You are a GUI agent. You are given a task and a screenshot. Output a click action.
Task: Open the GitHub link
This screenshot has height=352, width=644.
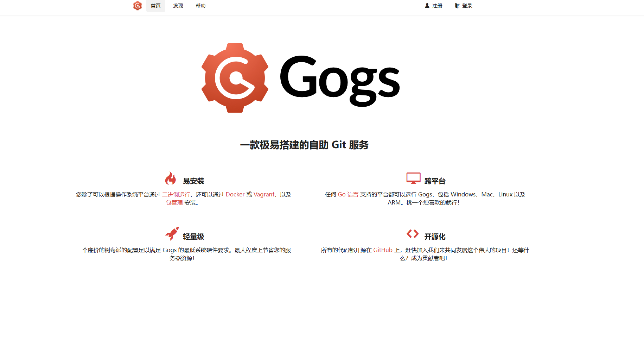tap(383, 250)
